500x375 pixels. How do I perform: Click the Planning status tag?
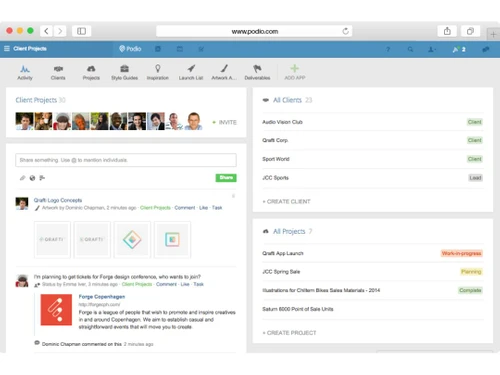pos(471,272)
